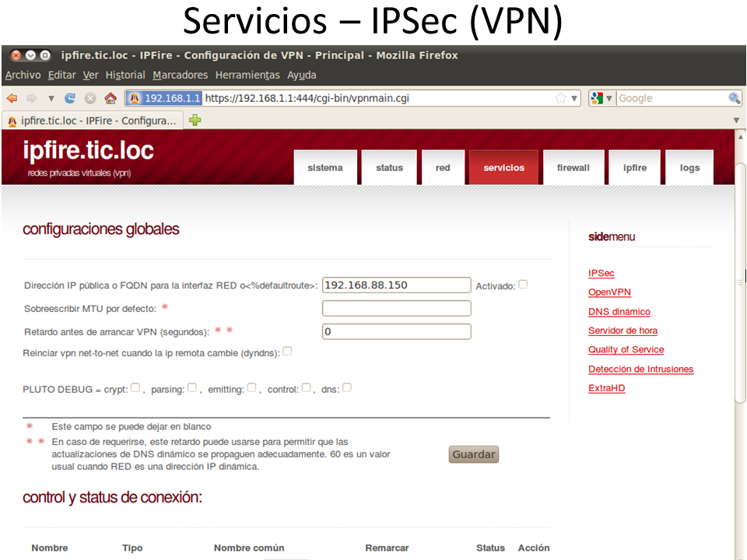Image resolution: width=747 pixels, height=560 pixels.
Task: Open the search engine selector dropdown
Action: pyautogui.click(x=602, y=99)
